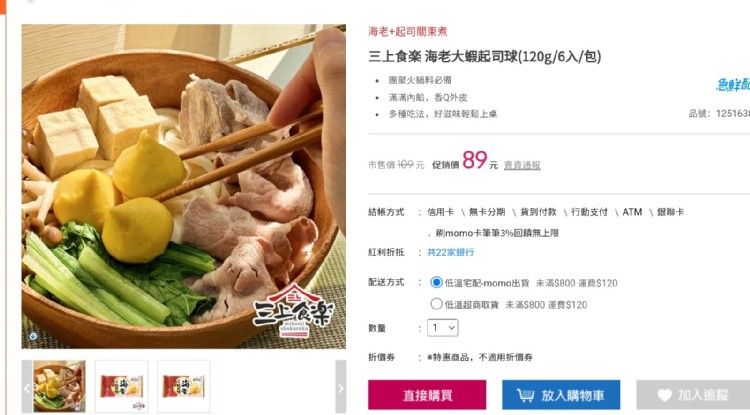Click the 三上食楽 brand logo on image
This screenshot has height=415, width=750.
click(294, 310)
